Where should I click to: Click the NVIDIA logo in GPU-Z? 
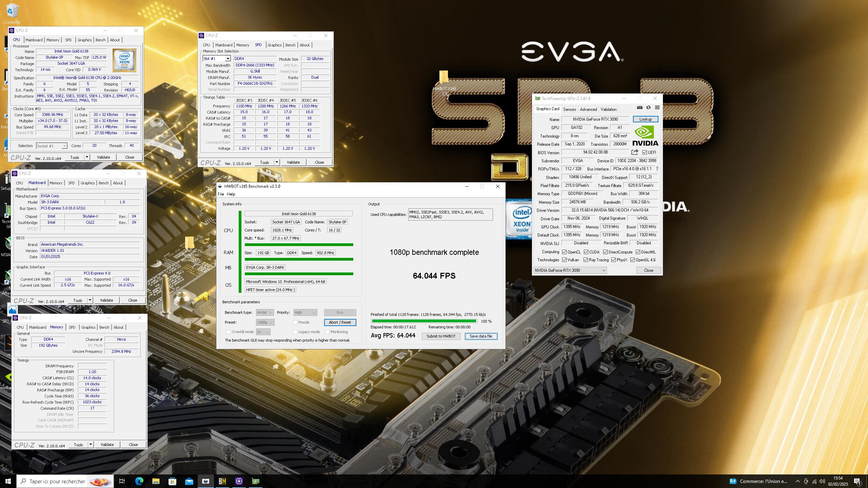646,136
